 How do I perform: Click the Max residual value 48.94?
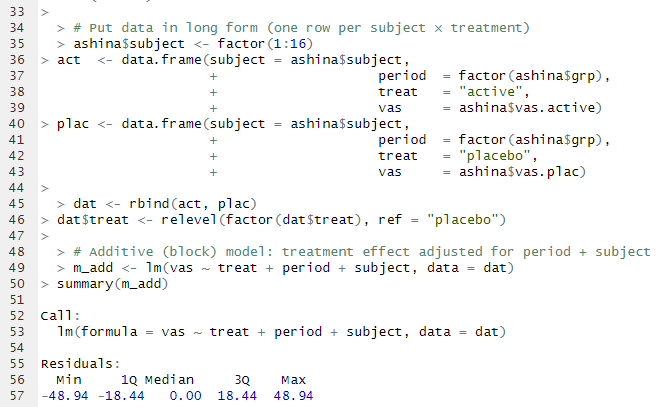coord(294,395)
